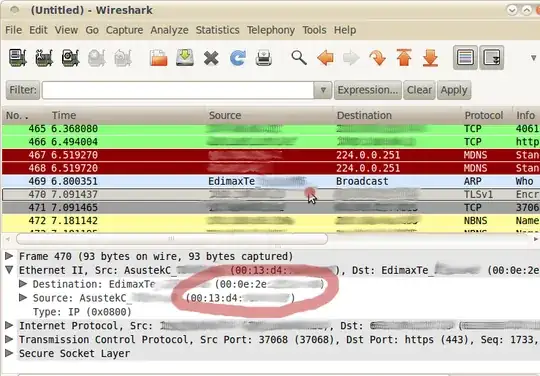Image resolution: width=540 pixels, height=376 pixels.
Task: Click the packet list horizontal scrollbar
Action: (x=172, y=238)
